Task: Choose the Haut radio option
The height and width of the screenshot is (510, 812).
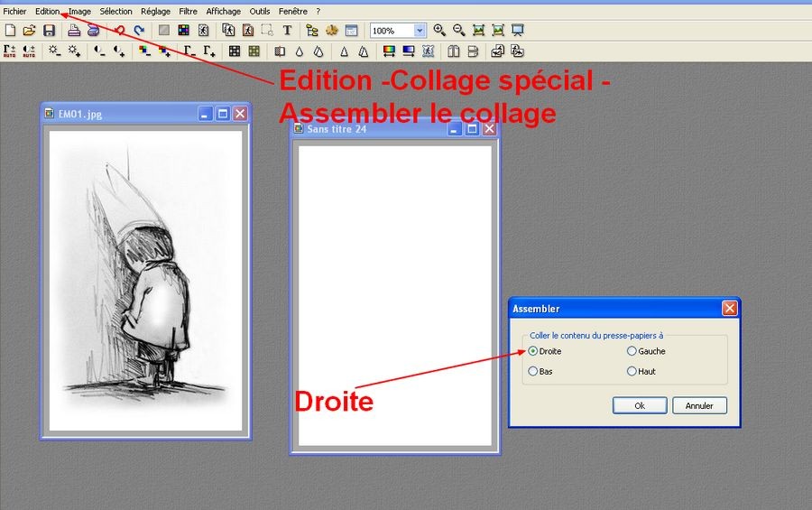Action: [x=632, y=371]
